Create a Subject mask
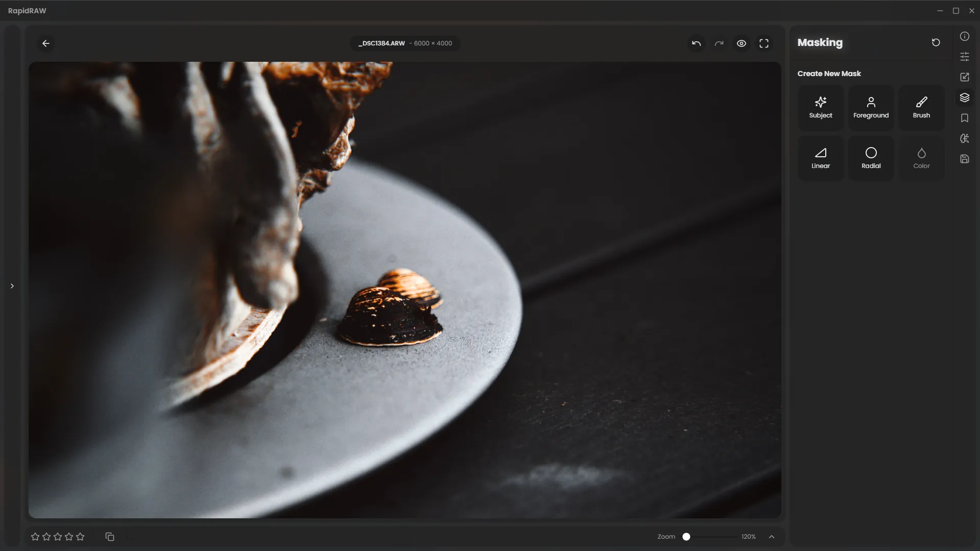The image size is (980, 551). pos(820,108)
